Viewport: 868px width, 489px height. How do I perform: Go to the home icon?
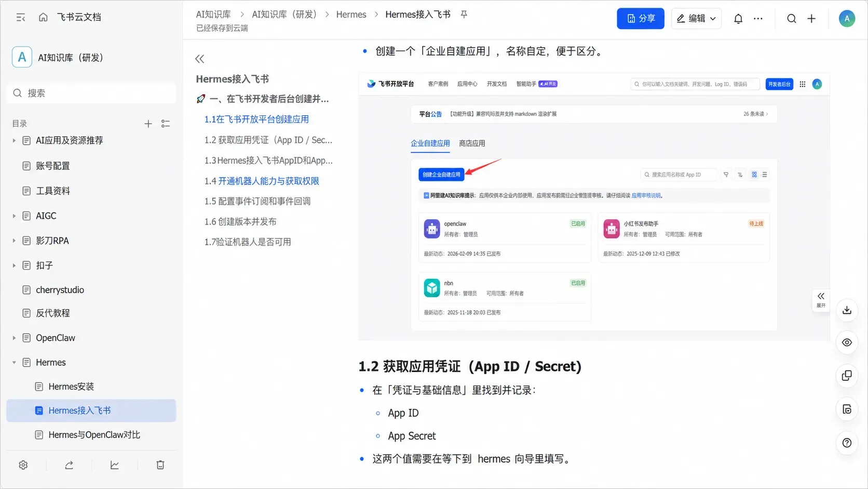coord(43,17)
